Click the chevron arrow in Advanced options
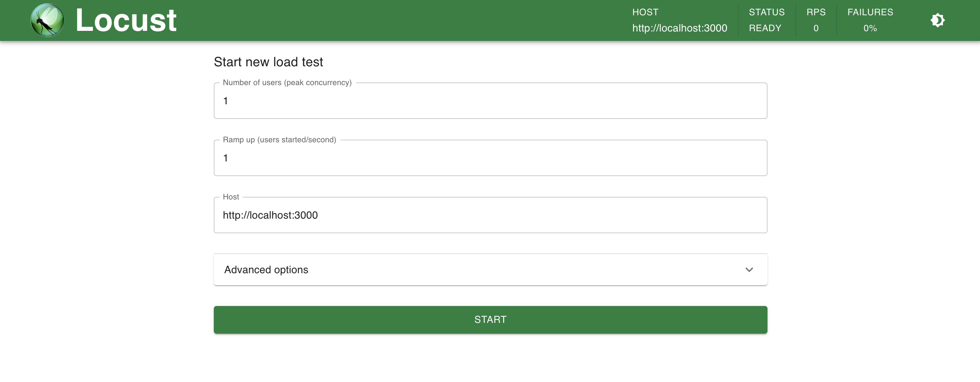The width and height of the screenshot is (980, 382). pyautogui.click(x=749, y=269)
